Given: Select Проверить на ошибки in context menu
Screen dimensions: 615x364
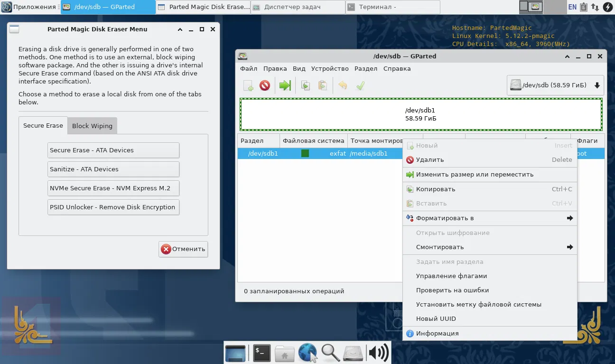Looking at the screenshot, I should coord(490,290).
